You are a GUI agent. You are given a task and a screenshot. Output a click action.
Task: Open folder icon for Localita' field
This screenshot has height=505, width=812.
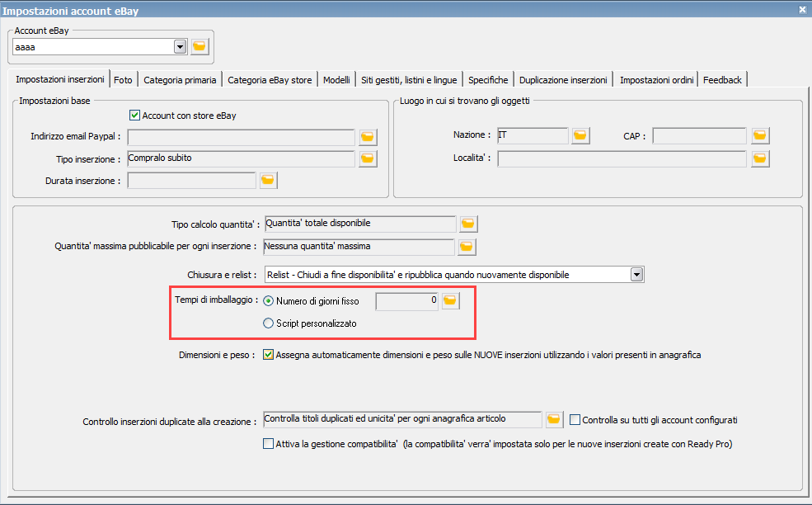(x=760, y=158)
